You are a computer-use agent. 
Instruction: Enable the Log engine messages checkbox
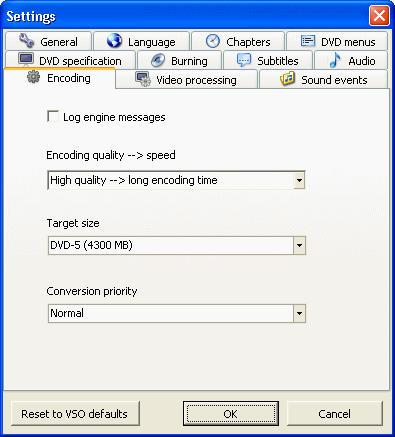53,116
